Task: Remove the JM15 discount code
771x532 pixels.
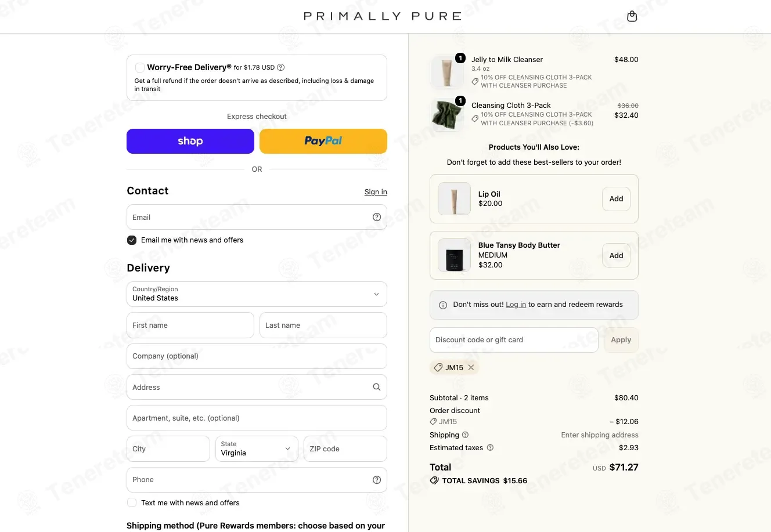Action: tap(471, 367)
